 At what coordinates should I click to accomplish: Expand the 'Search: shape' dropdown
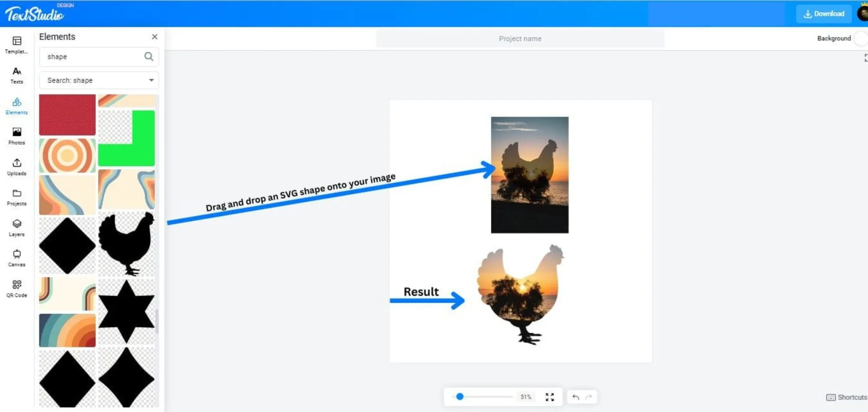(x=99, y=80)
